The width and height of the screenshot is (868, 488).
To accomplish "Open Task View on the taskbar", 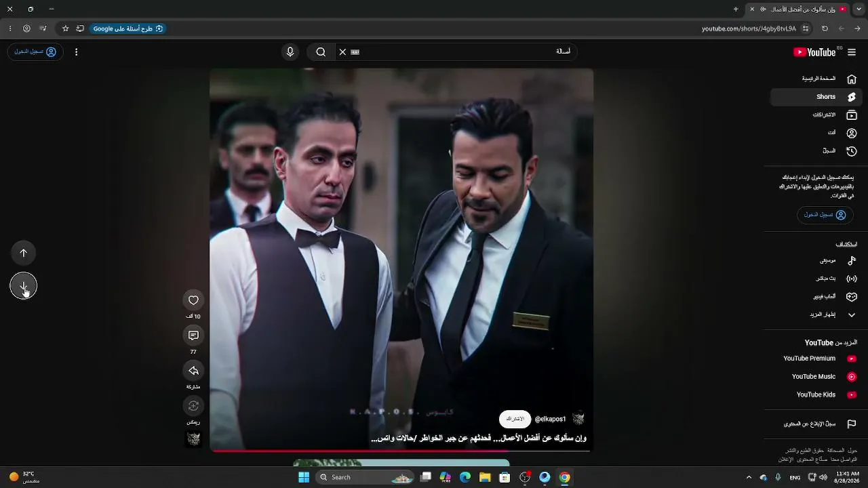I will pyautogui.click(x=426, y=477).
